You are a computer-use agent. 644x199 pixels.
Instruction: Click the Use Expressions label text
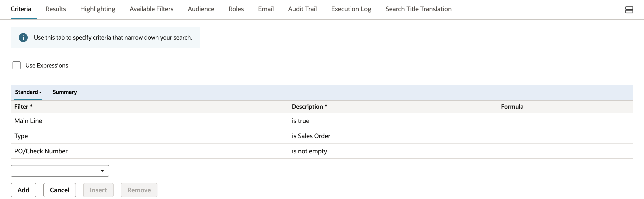pyautogui.click(x=47, y=66)
